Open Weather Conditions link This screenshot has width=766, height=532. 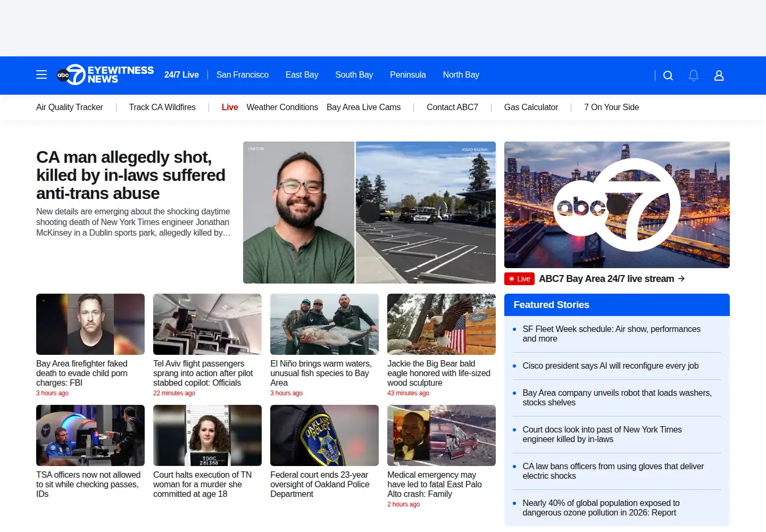[x=282, y=107]
